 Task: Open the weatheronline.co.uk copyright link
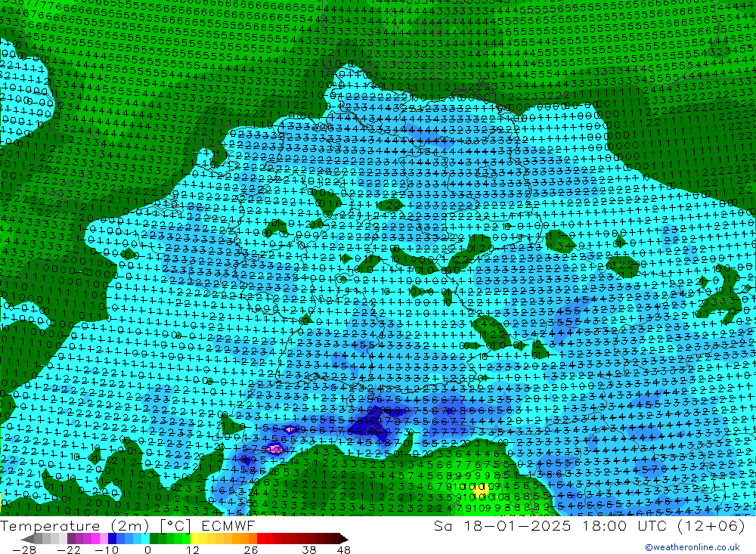692,547
